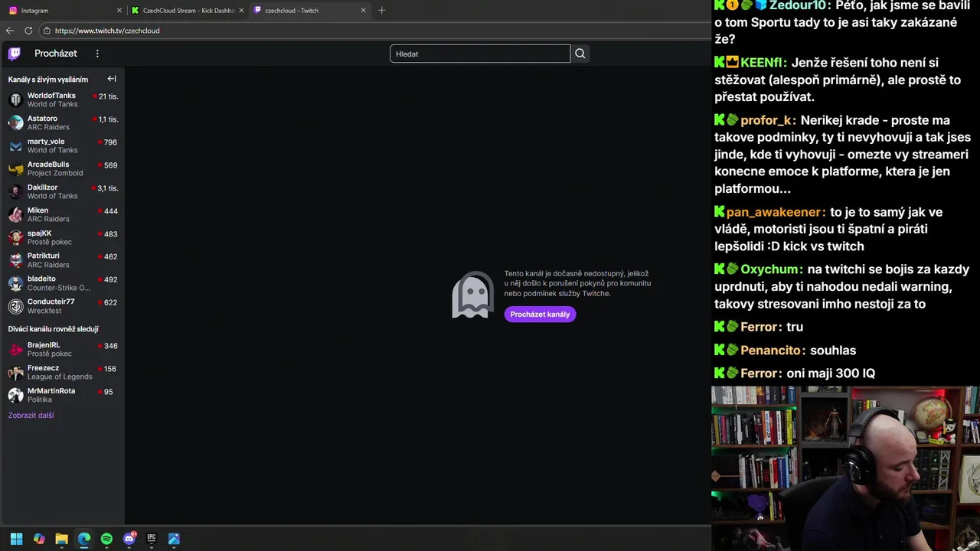
Task: Open the bladeito channel avatar
Action: click(15, 284)
